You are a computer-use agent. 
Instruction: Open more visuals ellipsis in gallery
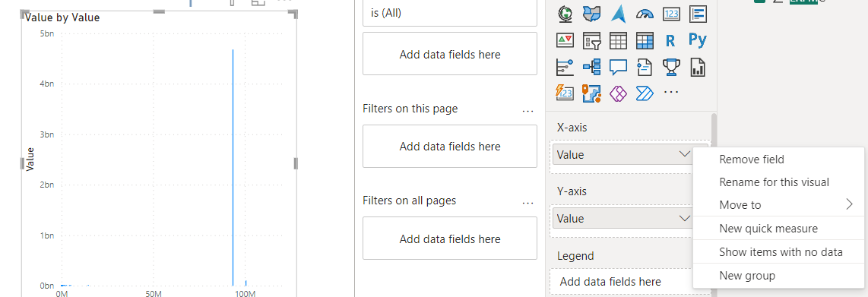[x=671, y=93]
